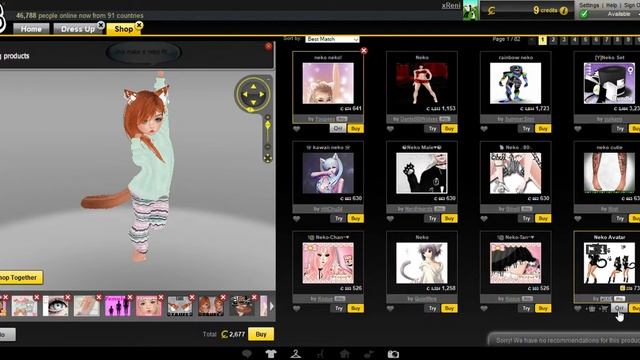Image resolution: width=640 pixels, height=360 pixels.
Task: Add Neko Avatar to gift list icon
Action: coord(591,309)
